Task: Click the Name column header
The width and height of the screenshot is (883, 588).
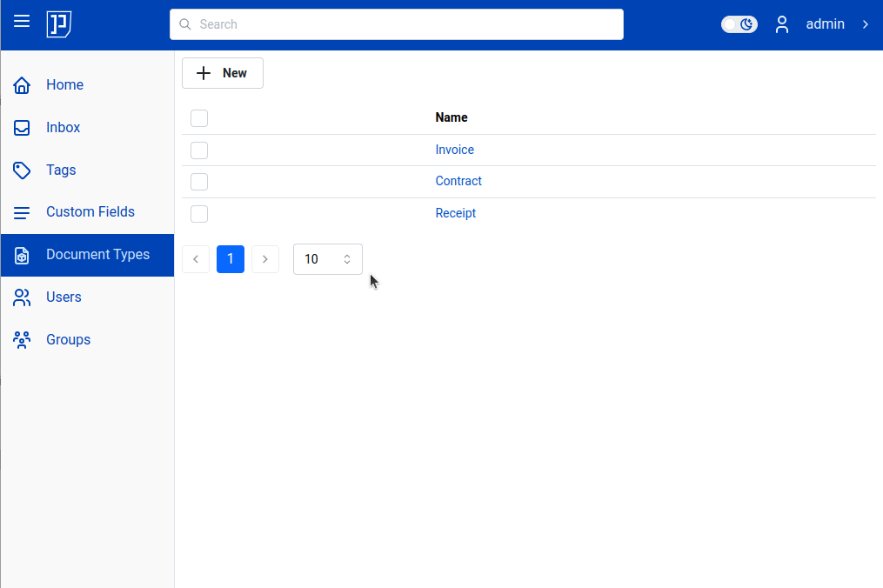Action: 452,117
